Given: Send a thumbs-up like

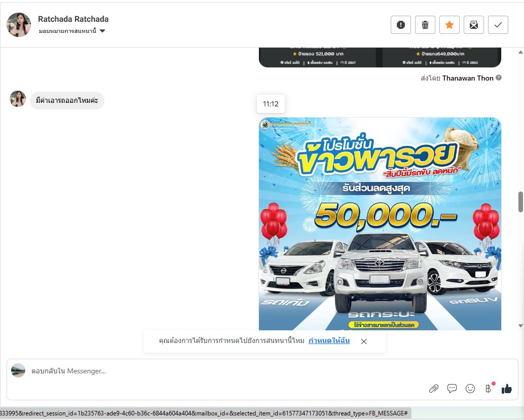Looking at the screenshot, I should [x=506, y=389].
